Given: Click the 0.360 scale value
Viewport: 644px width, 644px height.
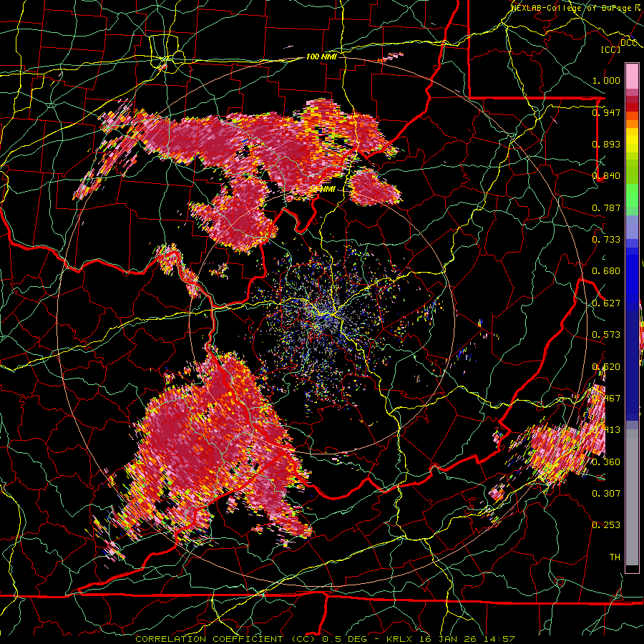Looking at the screenshot, I should 606,462.
